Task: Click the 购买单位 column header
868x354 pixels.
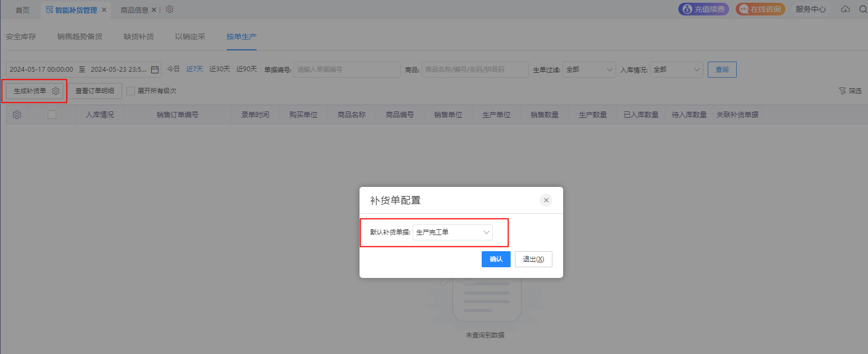Action: point(304,115)
